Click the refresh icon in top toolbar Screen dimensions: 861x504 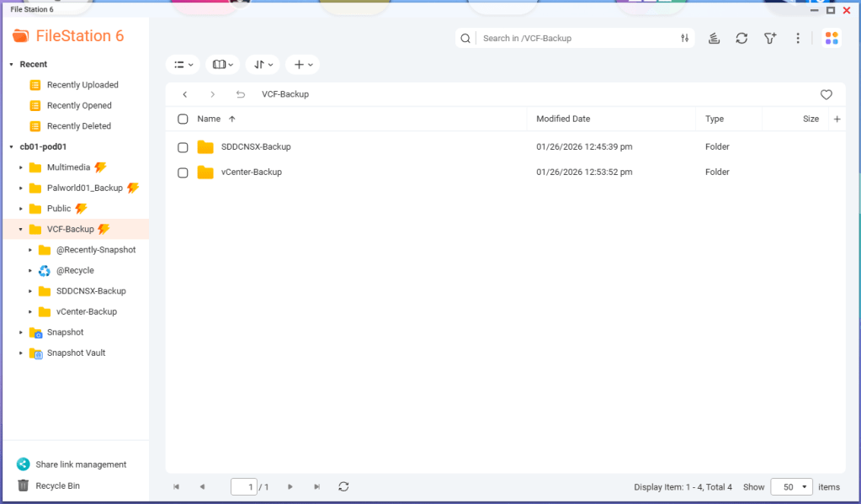(x=741, y=39)
